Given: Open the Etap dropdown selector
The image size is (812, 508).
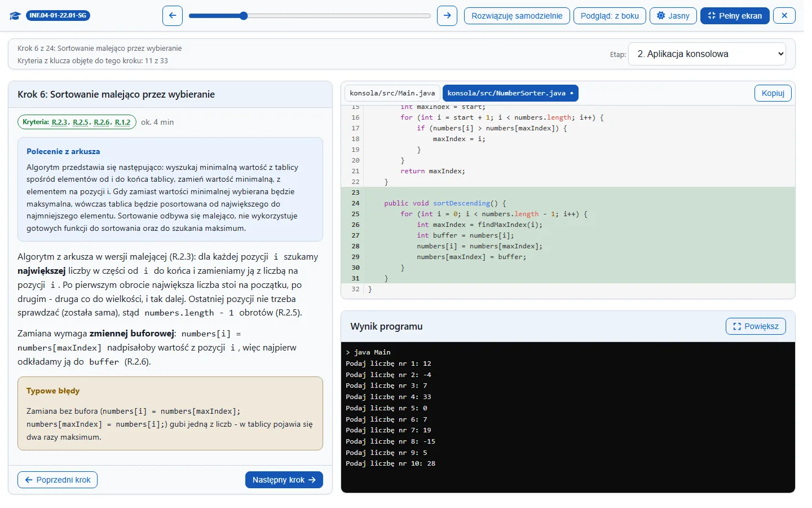Looking at the screenshot, I should coord(707,54).
